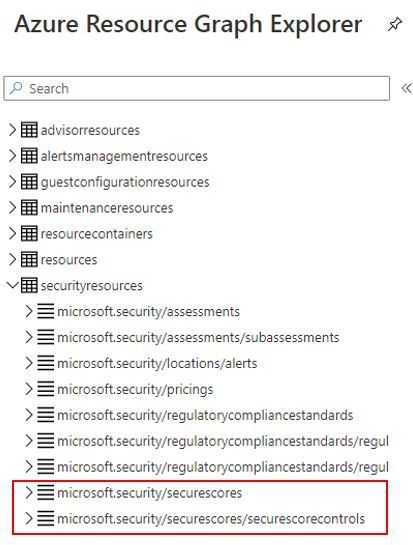The height and width of the screenshot is (545, 413).
Task: Click the securityresources table icon
Action: click(29, 285)
